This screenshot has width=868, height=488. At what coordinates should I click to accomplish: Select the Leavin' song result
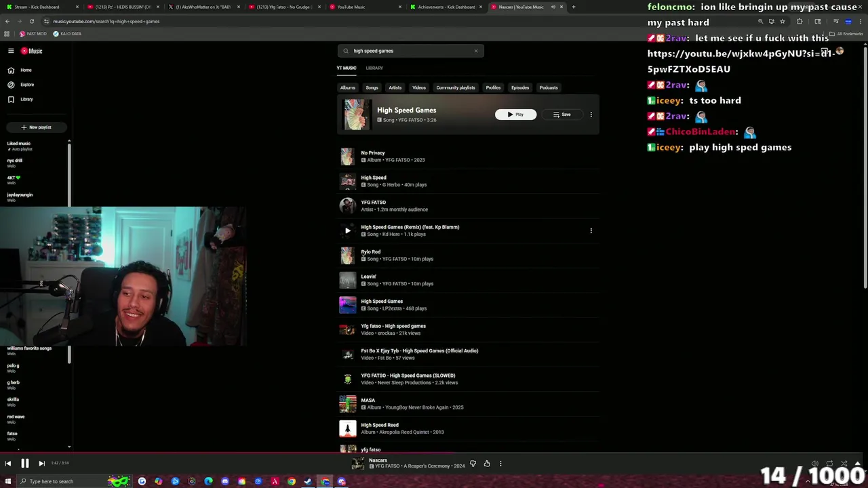468,280
